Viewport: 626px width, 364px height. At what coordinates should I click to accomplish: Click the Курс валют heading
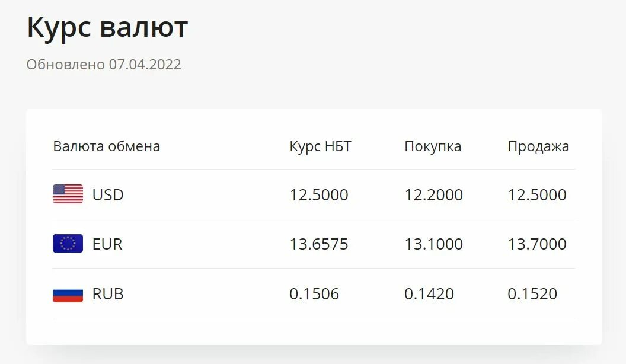click(107, 27)
